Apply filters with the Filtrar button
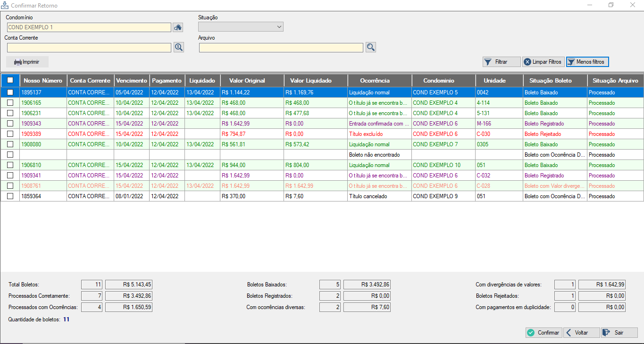The width and height of the screenshot is (644, 344). click(501, 62)
